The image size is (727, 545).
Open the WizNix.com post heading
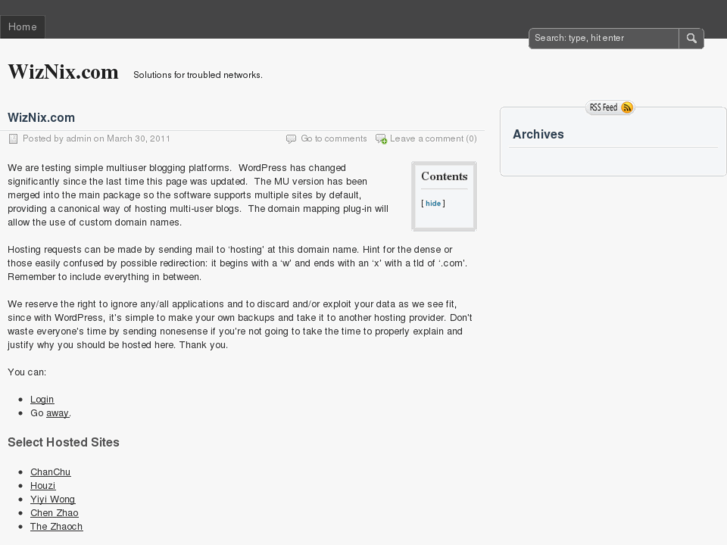41,117
